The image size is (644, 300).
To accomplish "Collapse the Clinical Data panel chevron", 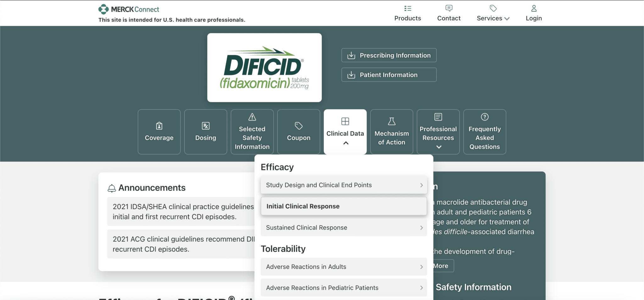I will click(345, 143).
